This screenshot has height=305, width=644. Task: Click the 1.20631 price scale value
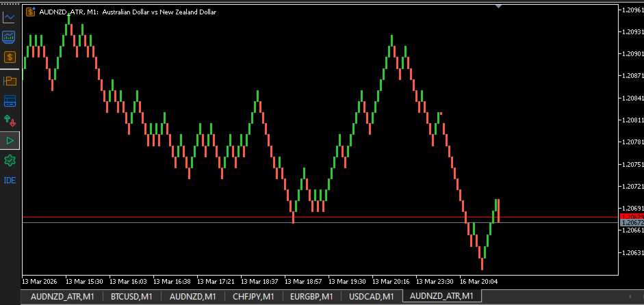pos(633,252)
